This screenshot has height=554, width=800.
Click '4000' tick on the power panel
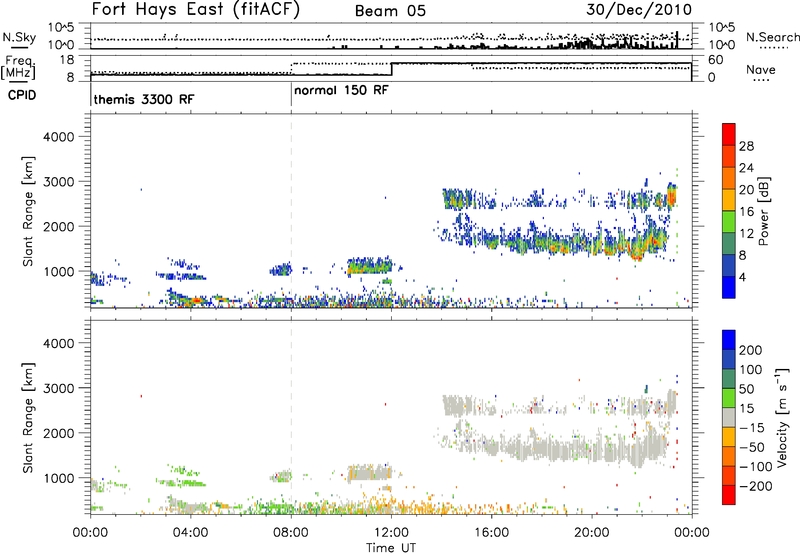point(58,137)
